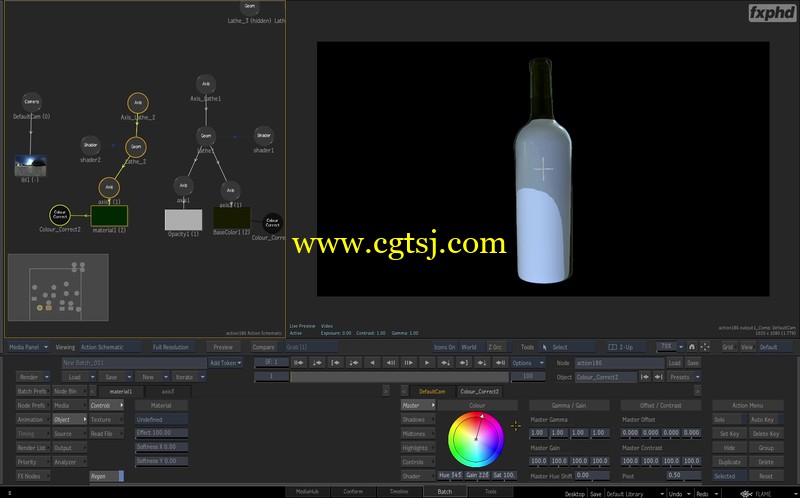
Task: Click the yellow crosshair colour picker icon
Action: click(x=516, y=426)
